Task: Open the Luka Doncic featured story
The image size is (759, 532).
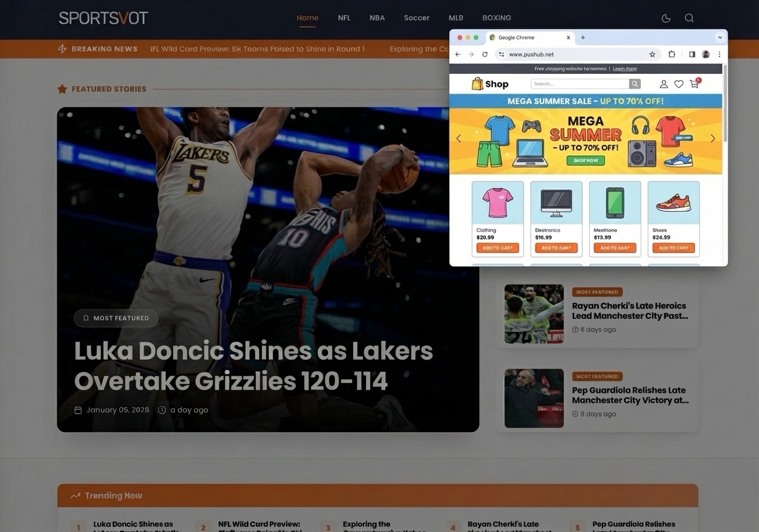Action: [x=254, y=366]
